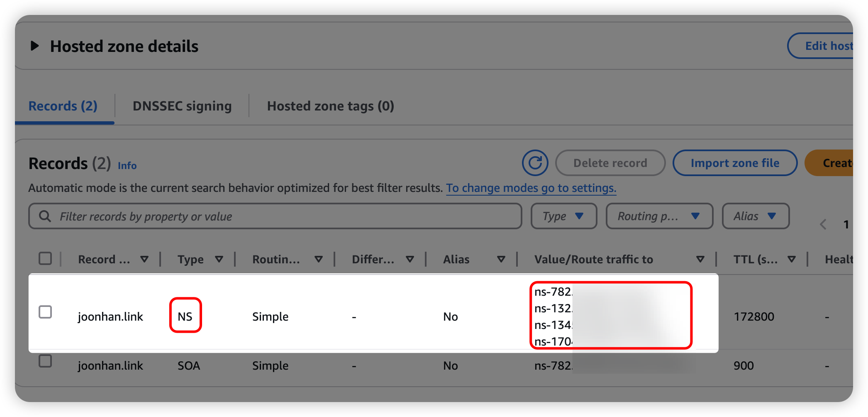
Task: Open the Alias filter dropdown
Action: click(755, 216)
